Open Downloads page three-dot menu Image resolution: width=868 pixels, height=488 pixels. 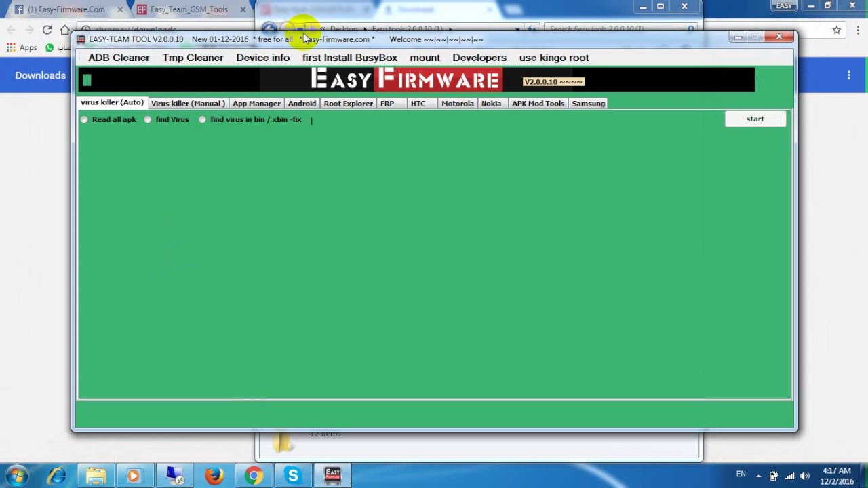(848, 75)
